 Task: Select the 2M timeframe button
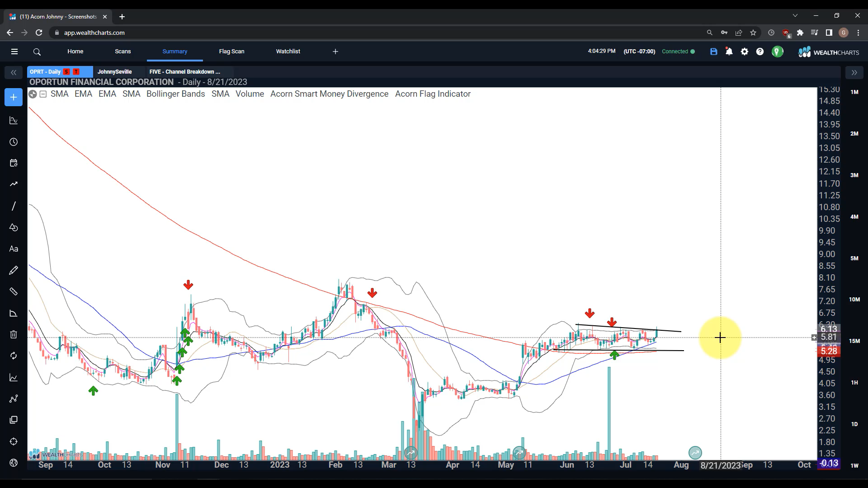(x=854, y=134)
